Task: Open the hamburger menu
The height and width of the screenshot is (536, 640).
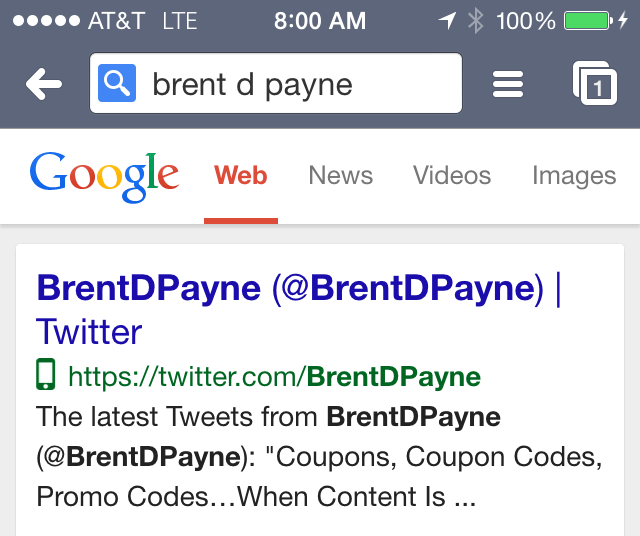Action: 508,85
